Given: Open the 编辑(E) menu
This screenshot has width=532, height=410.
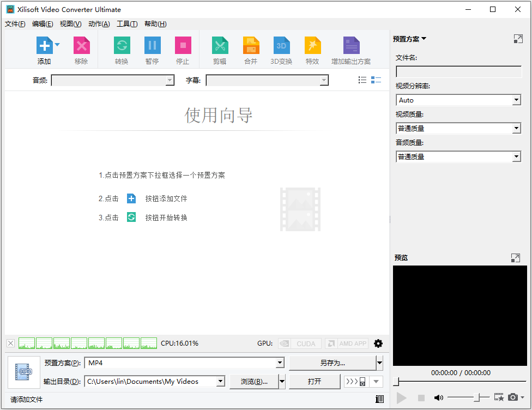Looking at the screenshot, I should 43,24.
